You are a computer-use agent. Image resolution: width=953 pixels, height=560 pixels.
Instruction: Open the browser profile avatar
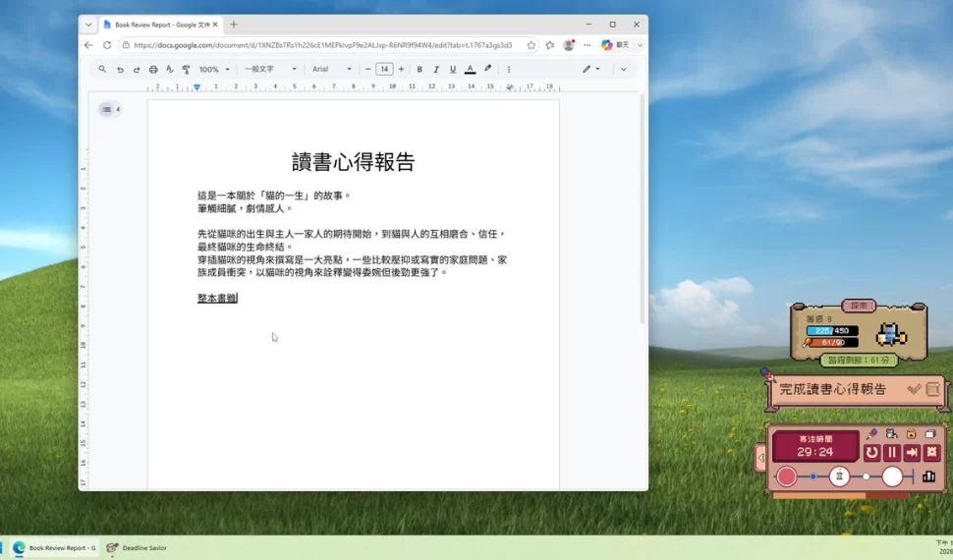(569, 45)
